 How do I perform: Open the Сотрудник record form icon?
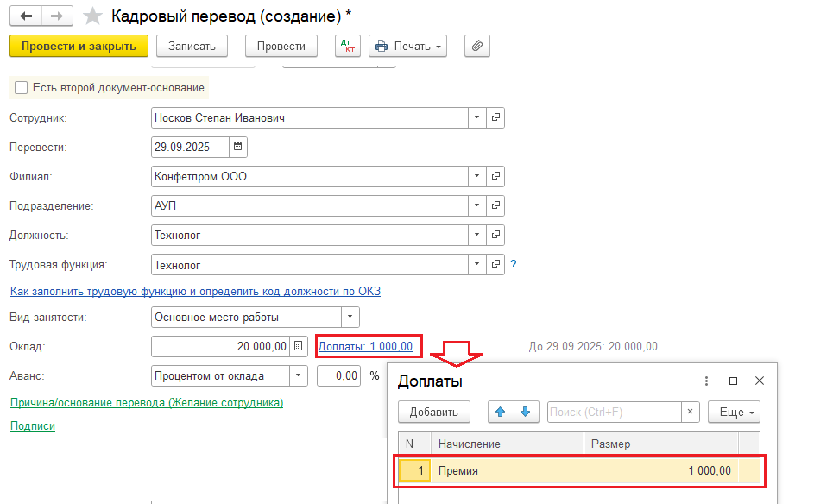(x=495, y=117)
